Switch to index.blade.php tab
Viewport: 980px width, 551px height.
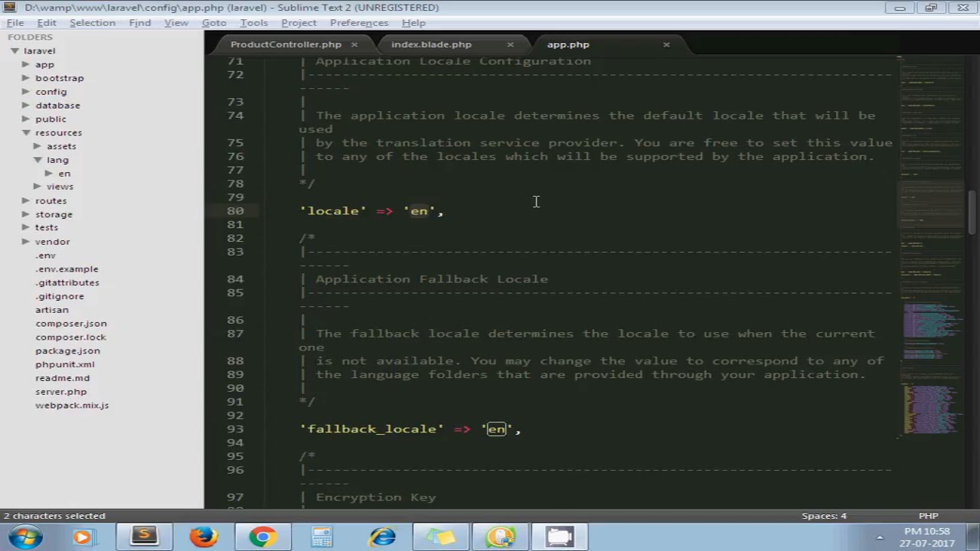431,44
